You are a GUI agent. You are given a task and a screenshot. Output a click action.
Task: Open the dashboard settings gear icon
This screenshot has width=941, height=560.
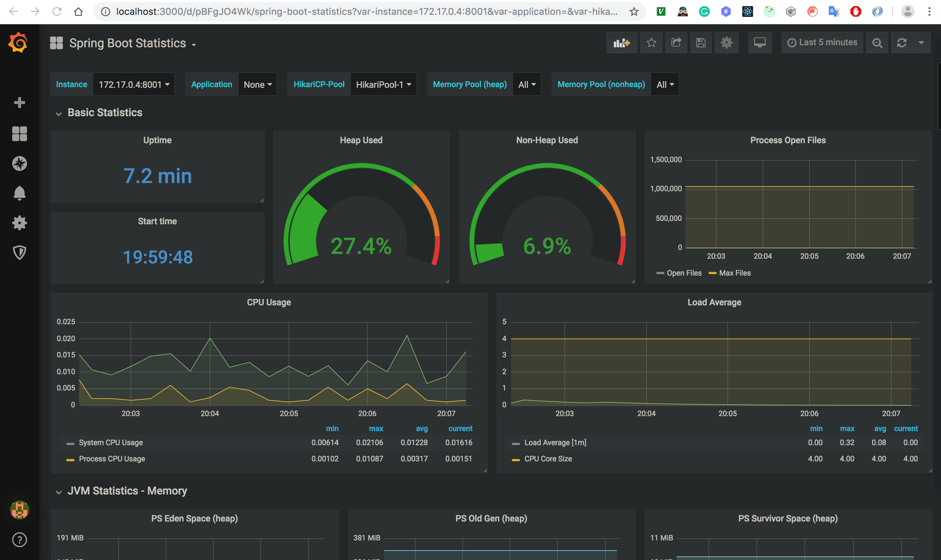tap(726, 42)
